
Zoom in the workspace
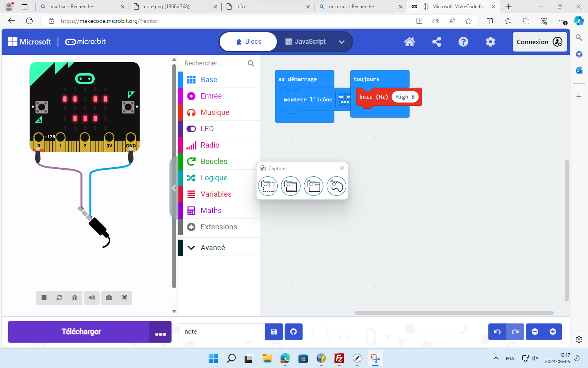[553, 332]
